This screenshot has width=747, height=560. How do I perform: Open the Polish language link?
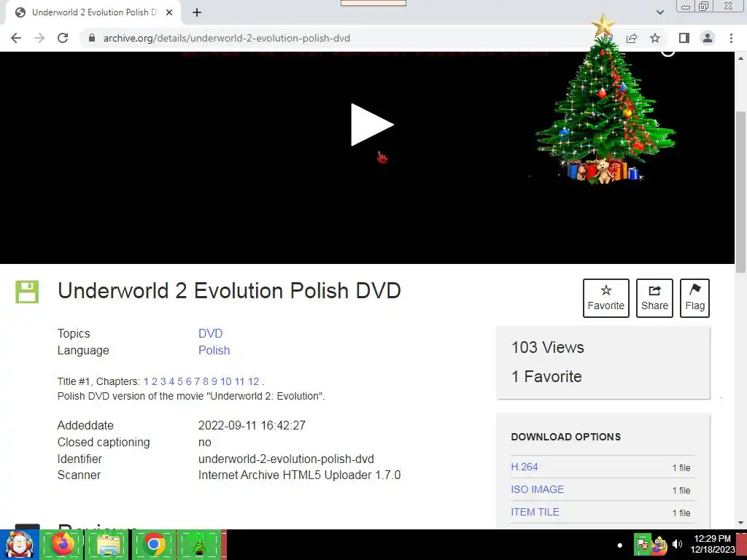[214, 350]
